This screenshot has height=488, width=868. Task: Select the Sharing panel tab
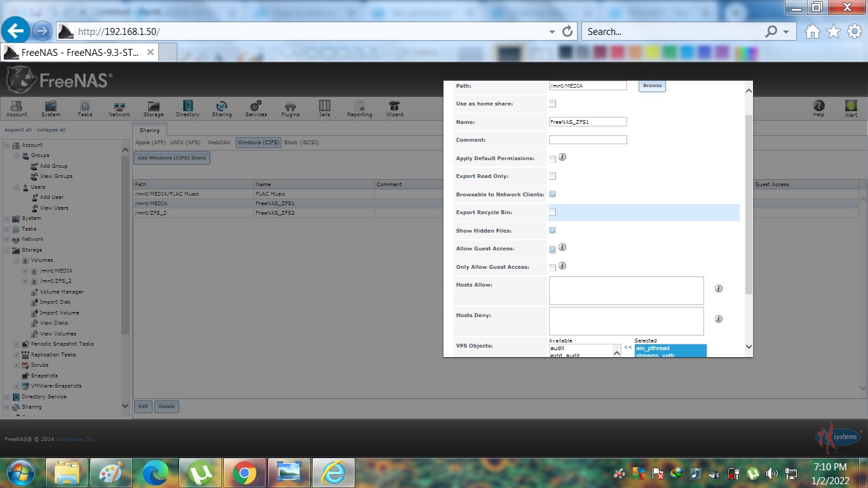point(149,130)
